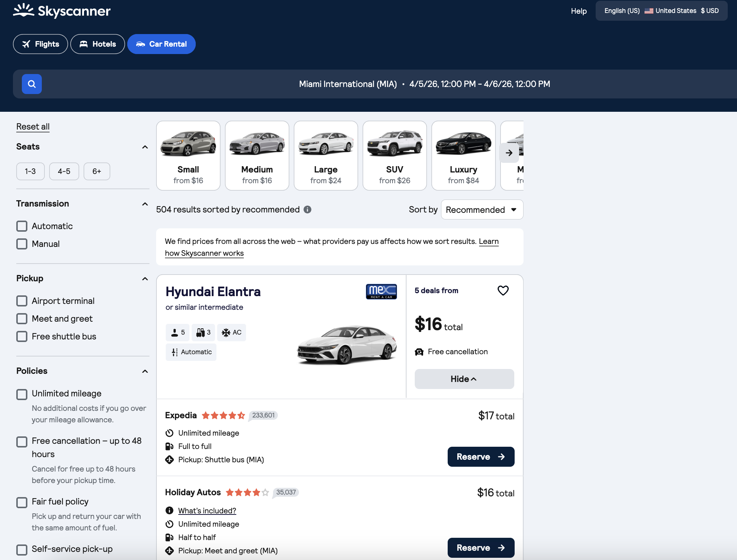Click the Skyscanner logo
Screen dimensions: 737x560
coord(62,11)
